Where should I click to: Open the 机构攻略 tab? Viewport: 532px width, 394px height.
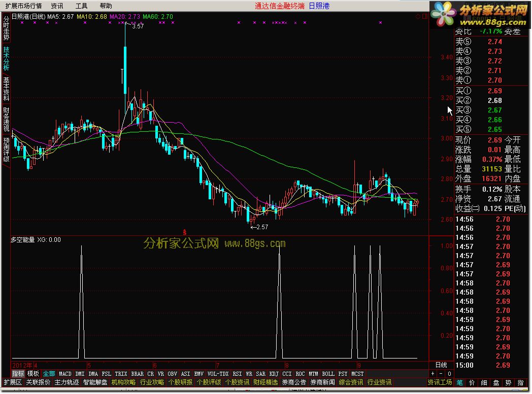pyautogui.click(x=123, y=382)
